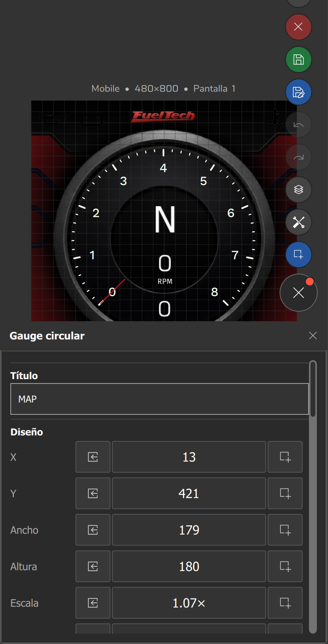The width and height of the screenshot is (328, 644).
Task: Click the X value field showing 13
Action: tap(189, 457)
